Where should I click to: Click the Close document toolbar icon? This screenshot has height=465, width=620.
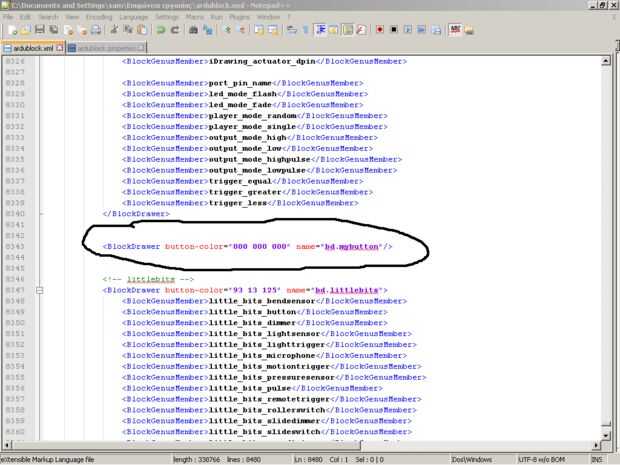coord(69,30)
